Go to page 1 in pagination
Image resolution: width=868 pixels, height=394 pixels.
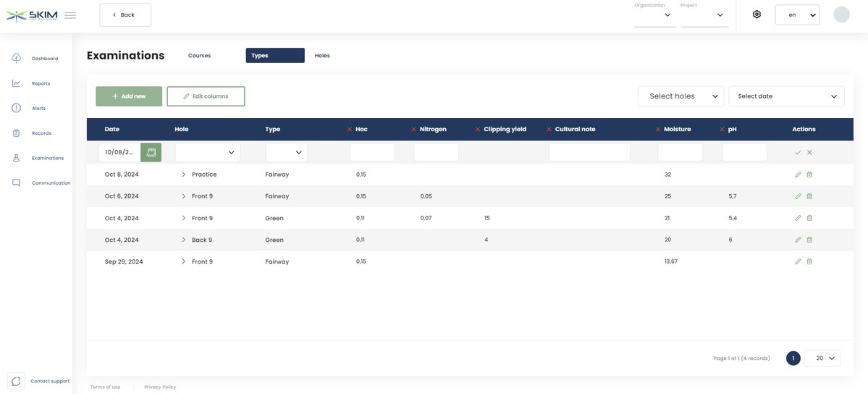(x=793, y=359)
